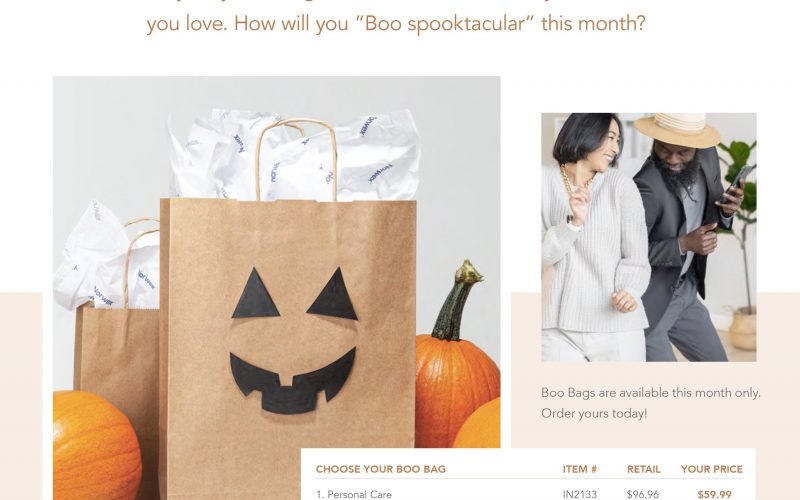The height and width of the screenshot is (500, 800).
Task: Click the black triangle right eye on bag
Action: [x=333, y=294]
